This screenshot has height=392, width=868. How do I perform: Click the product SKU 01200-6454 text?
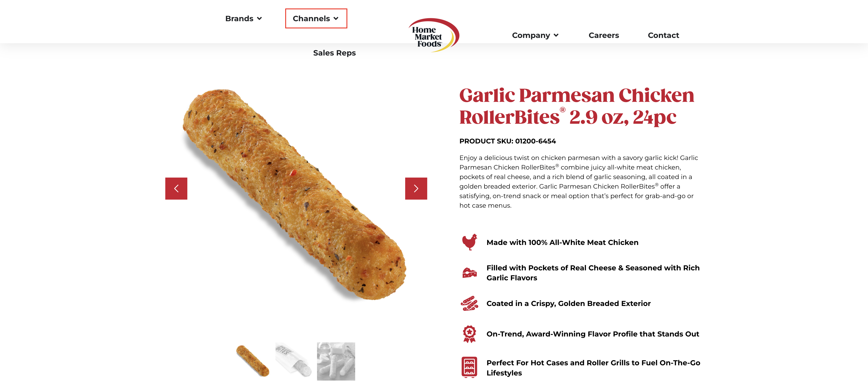tap(508, 141)
